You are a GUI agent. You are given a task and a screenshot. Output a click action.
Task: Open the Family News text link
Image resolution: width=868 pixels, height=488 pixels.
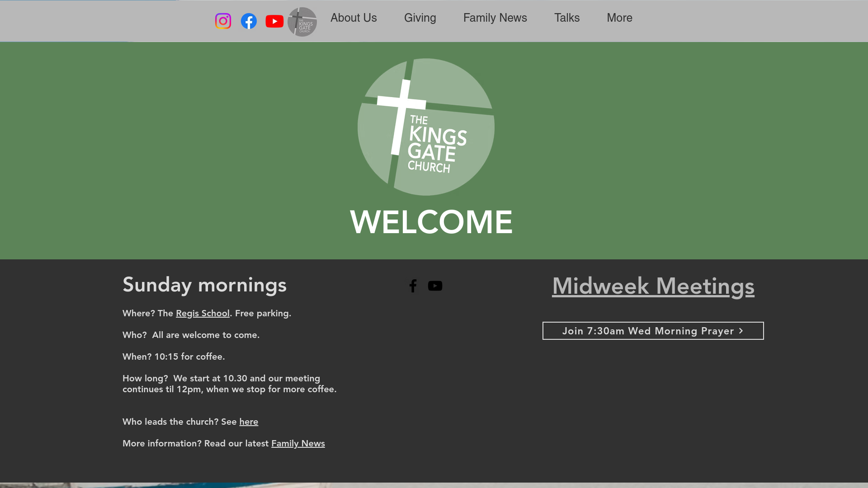(298, 443)
